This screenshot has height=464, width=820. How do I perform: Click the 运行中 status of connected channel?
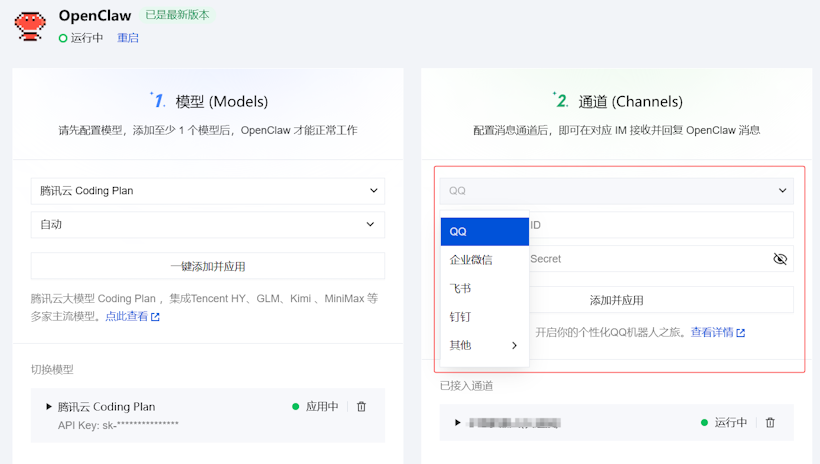724,422
